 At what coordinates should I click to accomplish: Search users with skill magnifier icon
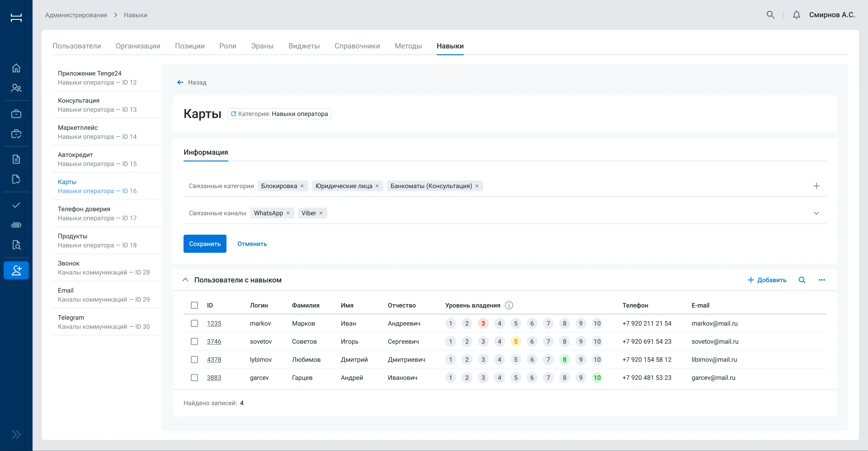point(802,280)
